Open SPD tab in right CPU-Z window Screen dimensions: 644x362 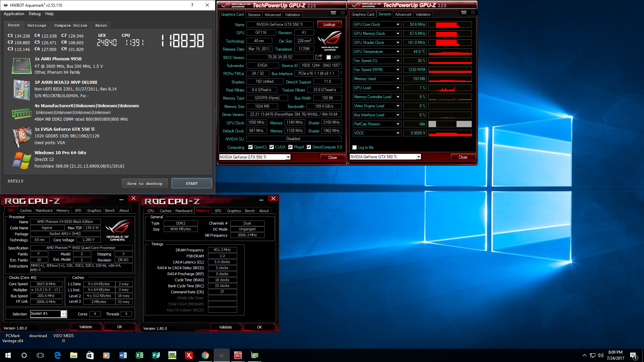click(218, 211)
